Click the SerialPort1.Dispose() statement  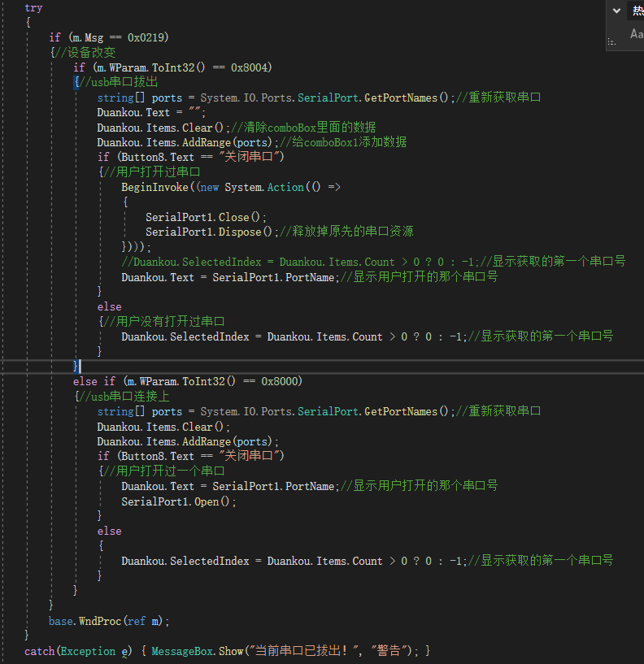[211, 232]
